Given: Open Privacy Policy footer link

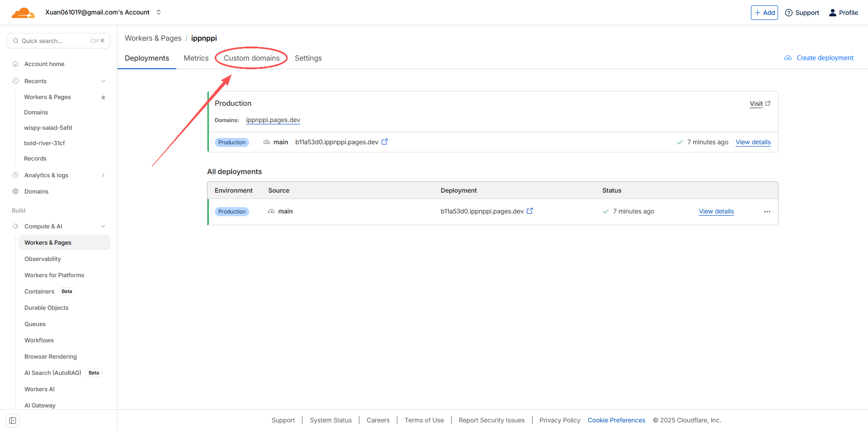Looking at the screenshot, I should pyautogui.click(x=560, y=420).
